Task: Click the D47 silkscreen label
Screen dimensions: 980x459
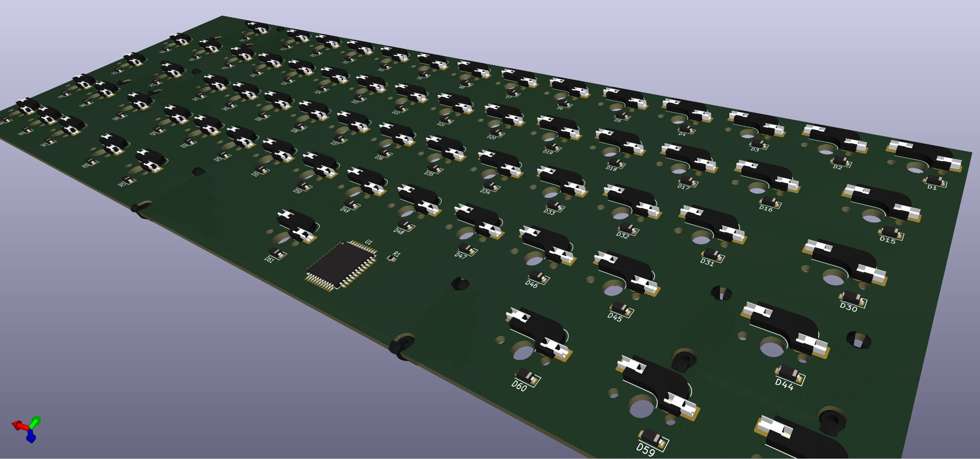Action: click(x=460, y=256)
